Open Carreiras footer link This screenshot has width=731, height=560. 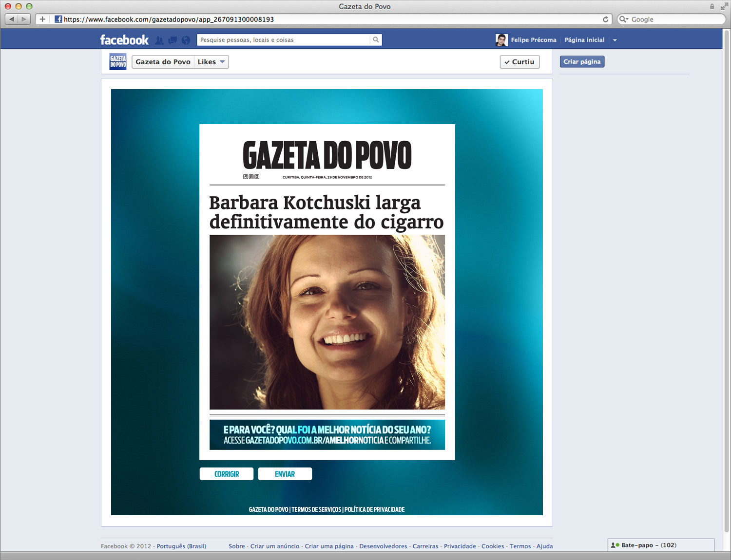(425, 546)
